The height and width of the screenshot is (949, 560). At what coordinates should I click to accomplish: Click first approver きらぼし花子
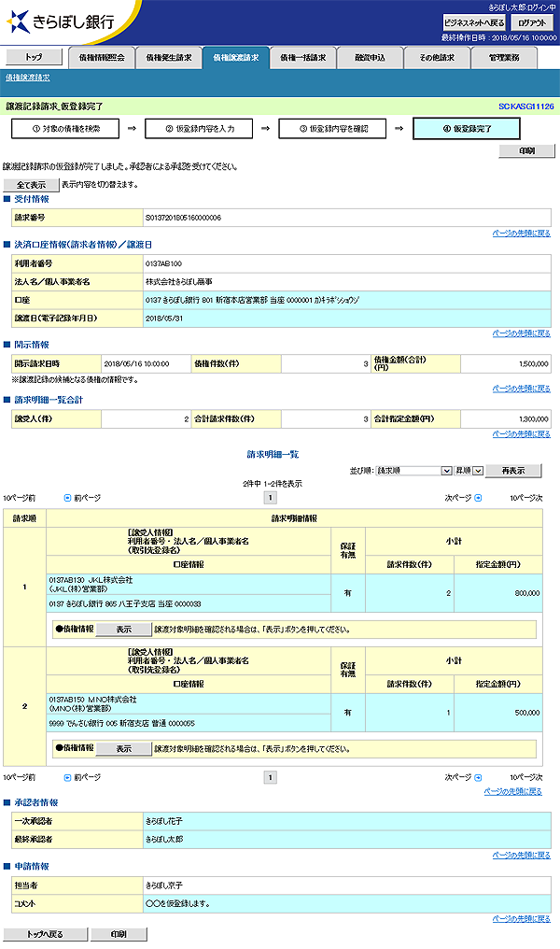click(x=164, y=821)
